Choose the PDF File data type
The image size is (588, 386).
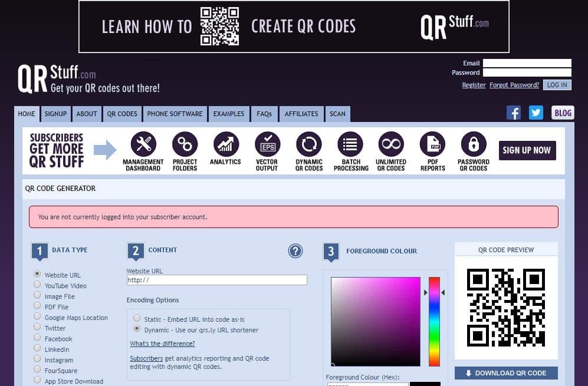[37, 305]
